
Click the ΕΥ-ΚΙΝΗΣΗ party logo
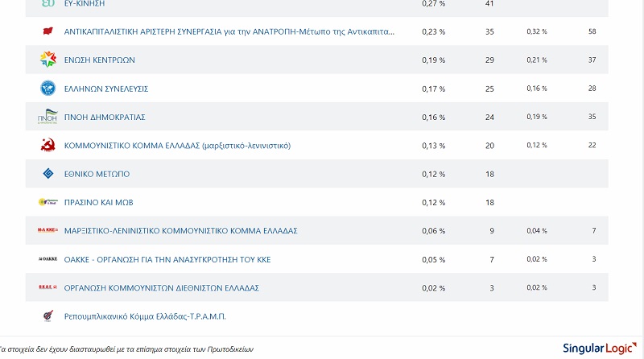pos(47,4)
